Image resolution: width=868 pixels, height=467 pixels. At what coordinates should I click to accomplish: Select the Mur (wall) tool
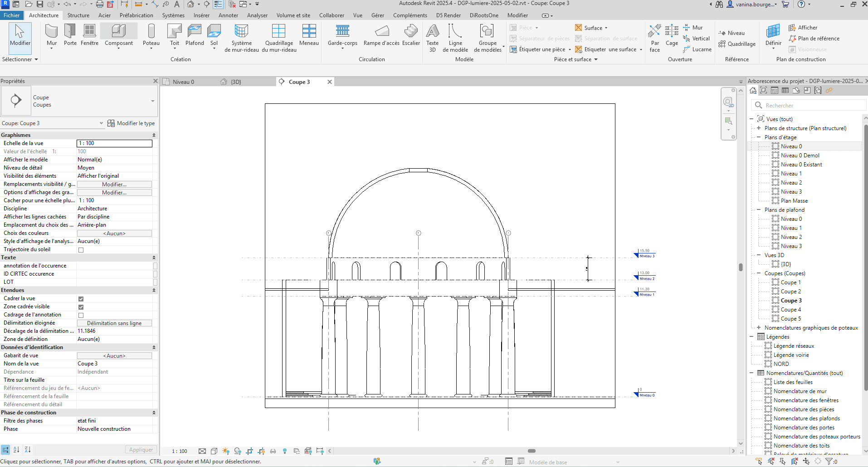(x=52, y=35)
